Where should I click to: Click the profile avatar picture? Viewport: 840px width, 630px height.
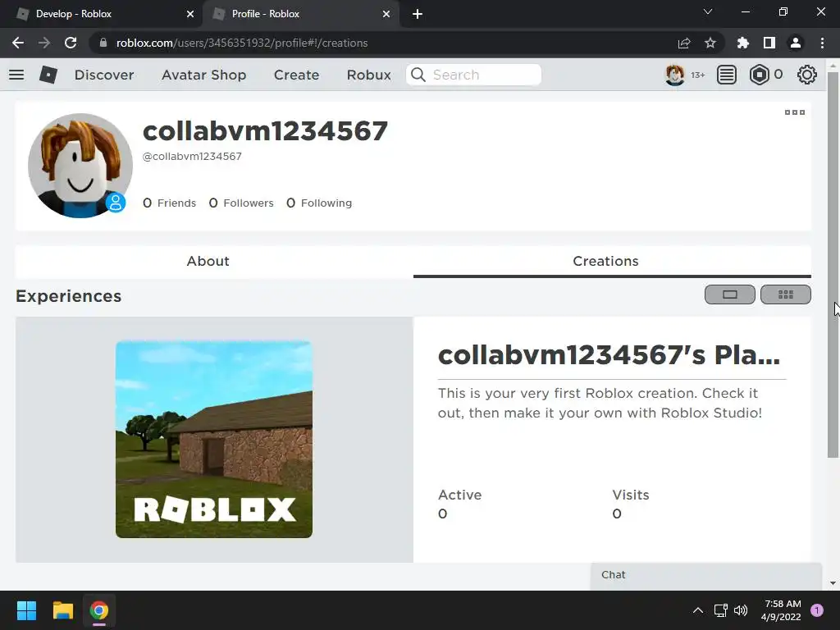(x=80, y=166)
